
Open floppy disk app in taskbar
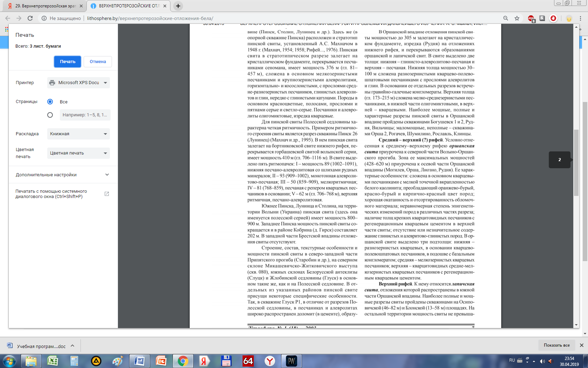pos(226,361)
